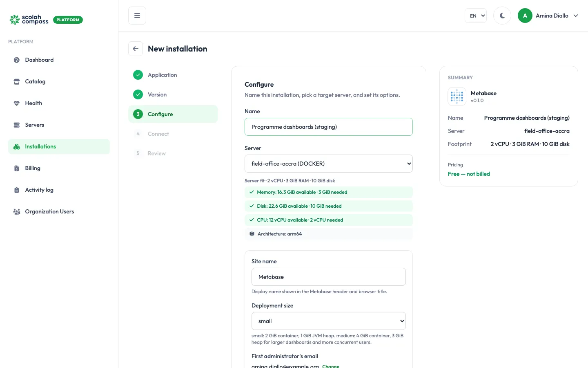
Task: Click the Amina Diallo avatar circle
Action: coord(525,16)
